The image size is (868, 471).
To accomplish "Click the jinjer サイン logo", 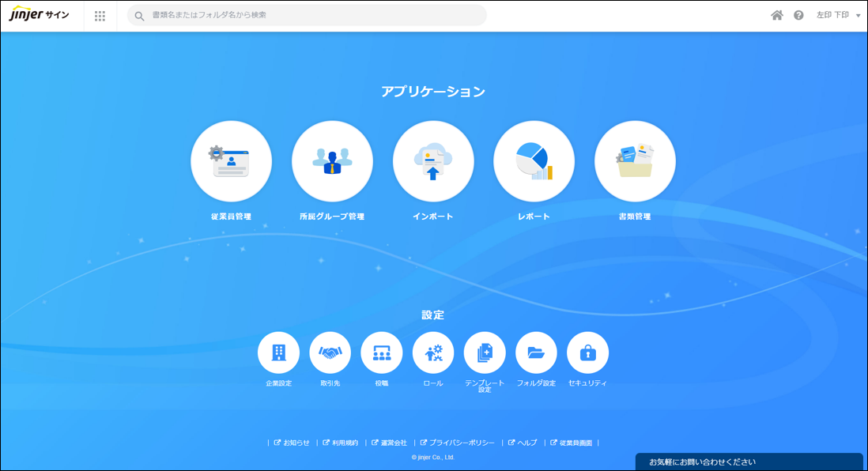I will point(39,14).
